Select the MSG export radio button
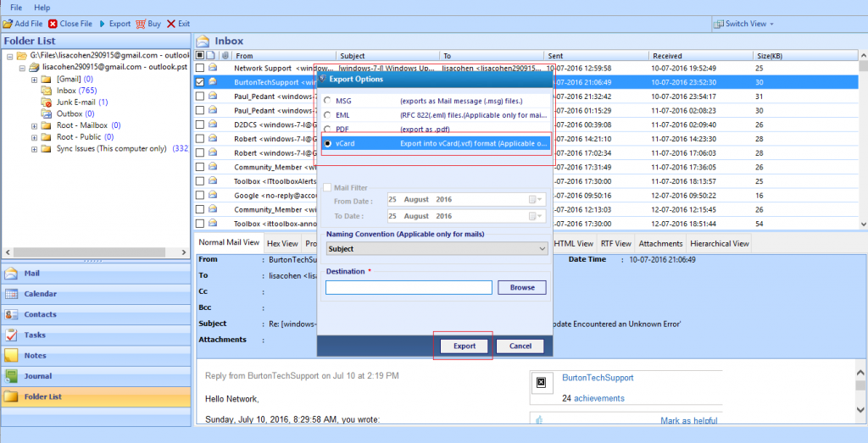The height and width of the screenshot is (443, 868). coord(328,101)
